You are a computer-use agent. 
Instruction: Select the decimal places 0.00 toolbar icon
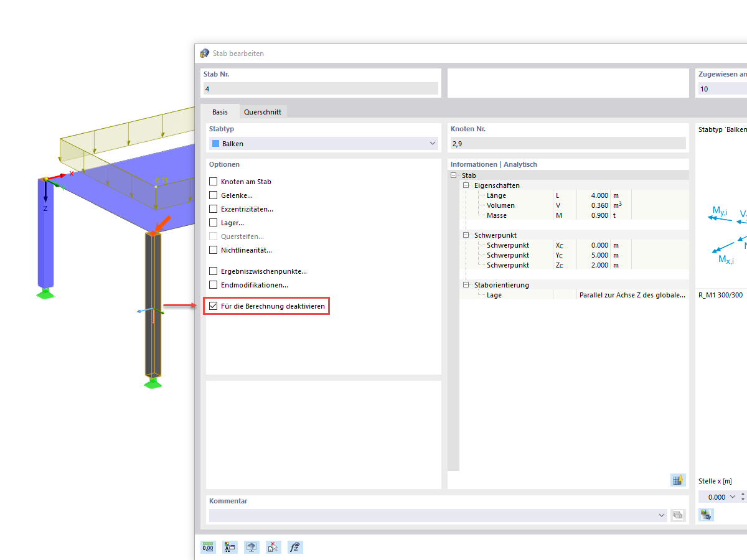point(208,547)
